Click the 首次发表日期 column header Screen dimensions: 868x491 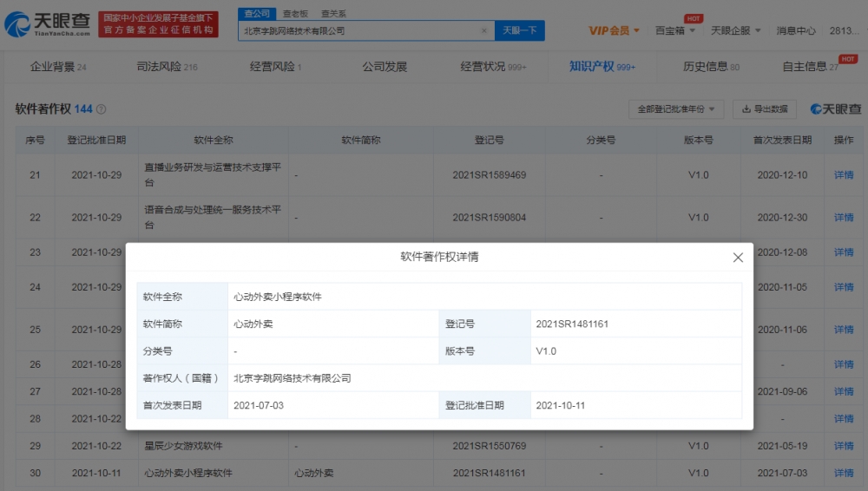point(782,140)
